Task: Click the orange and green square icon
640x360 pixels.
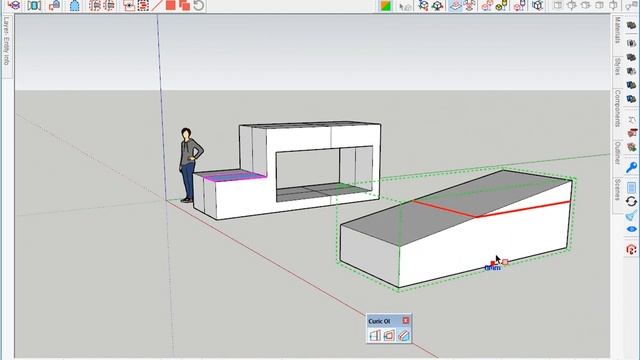Action: 385,6
